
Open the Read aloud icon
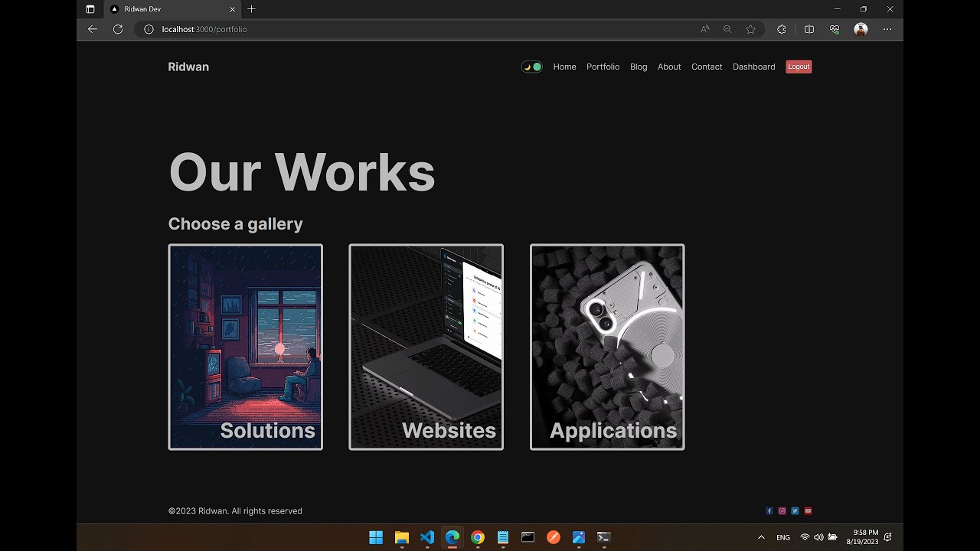(x=704, y=29)
